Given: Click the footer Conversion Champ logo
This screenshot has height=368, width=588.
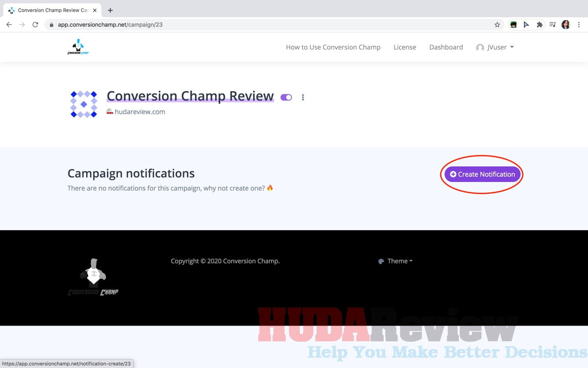Looking at the screenshot, I should (93, 277).
